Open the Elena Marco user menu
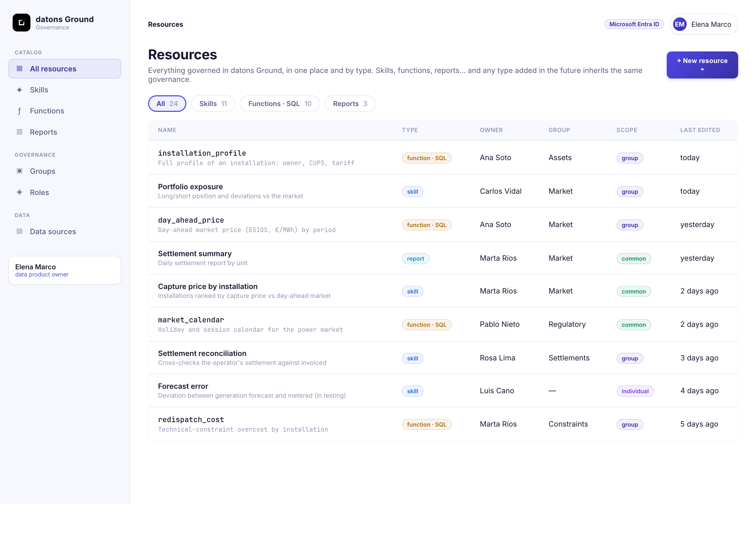 click(703, 24)
